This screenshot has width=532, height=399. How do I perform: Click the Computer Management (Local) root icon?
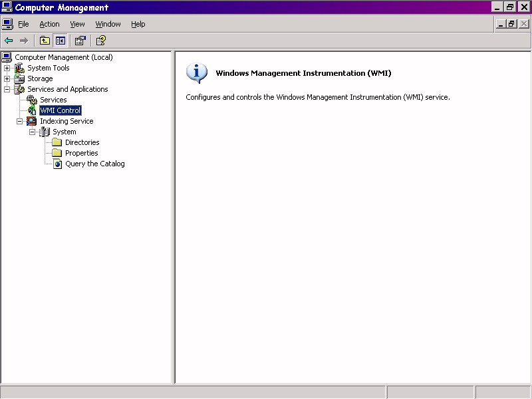(x=7, y=57)
